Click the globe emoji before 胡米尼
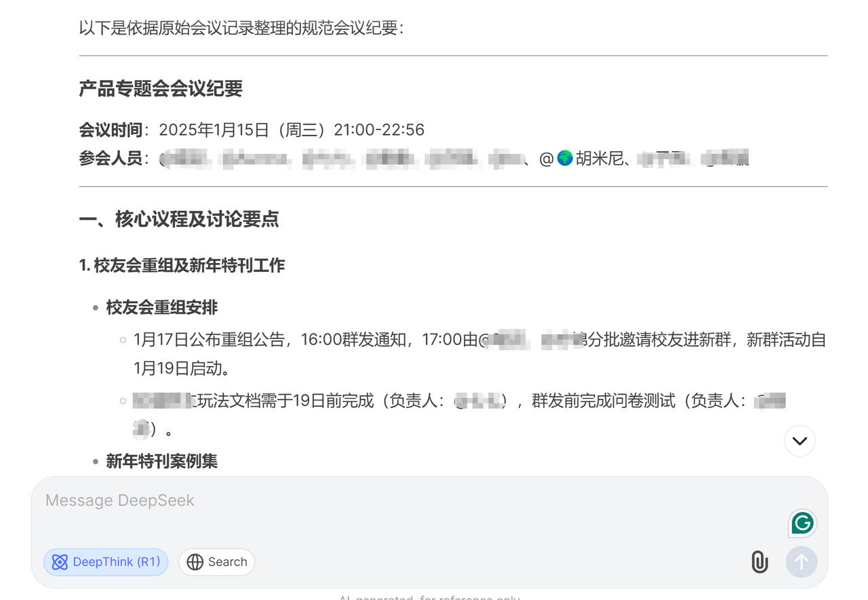This screenshot has width=868, height=600. (x=565, y=159)
